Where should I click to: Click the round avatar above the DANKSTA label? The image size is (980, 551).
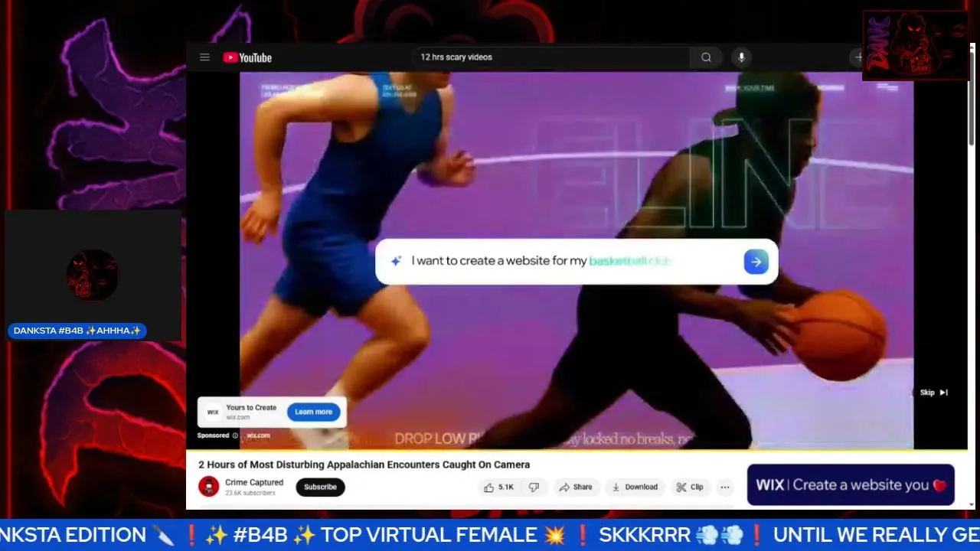coord(93,275)
